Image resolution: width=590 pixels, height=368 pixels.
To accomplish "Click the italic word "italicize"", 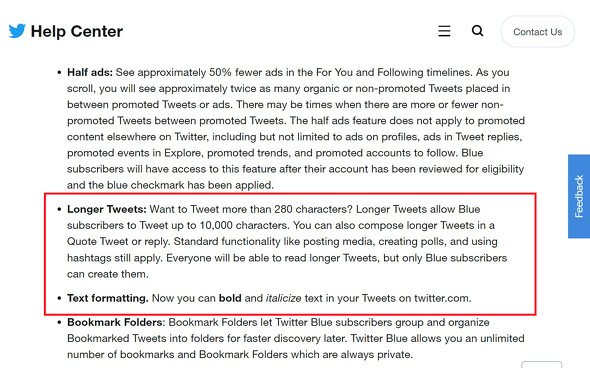I will (283, 298).
